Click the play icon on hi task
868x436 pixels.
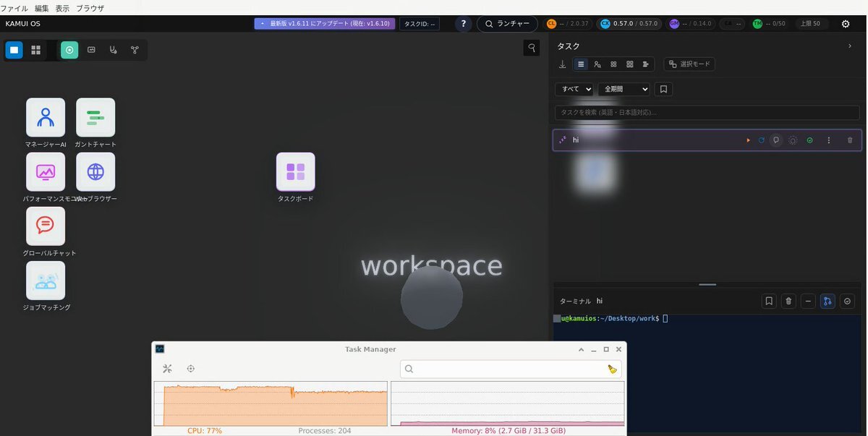748,140
